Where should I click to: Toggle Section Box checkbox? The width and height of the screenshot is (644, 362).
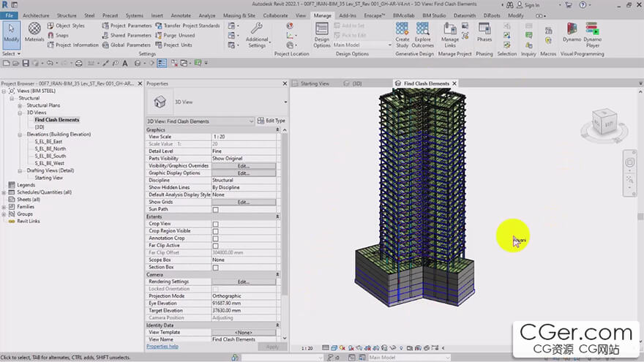[215, 268]
